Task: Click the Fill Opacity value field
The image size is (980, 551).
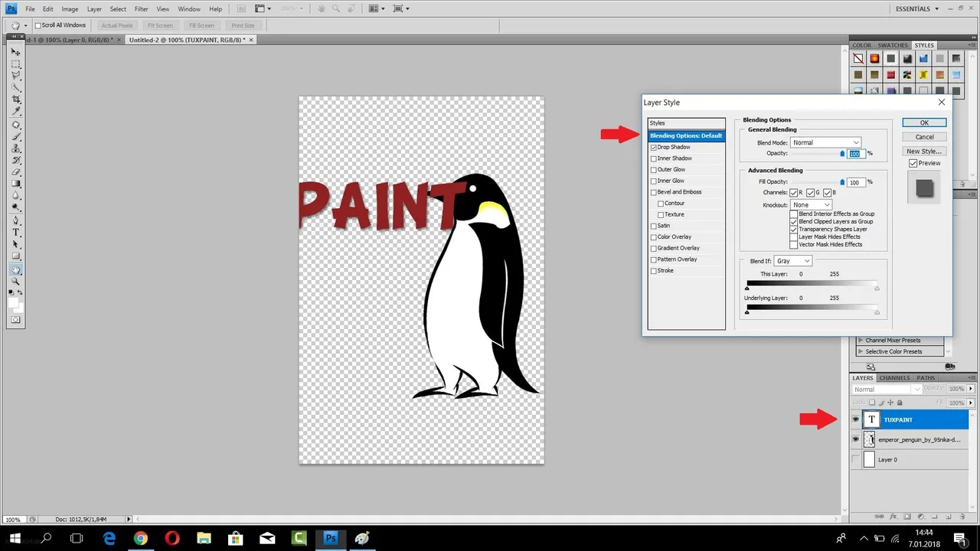Action: click(855, 182)
